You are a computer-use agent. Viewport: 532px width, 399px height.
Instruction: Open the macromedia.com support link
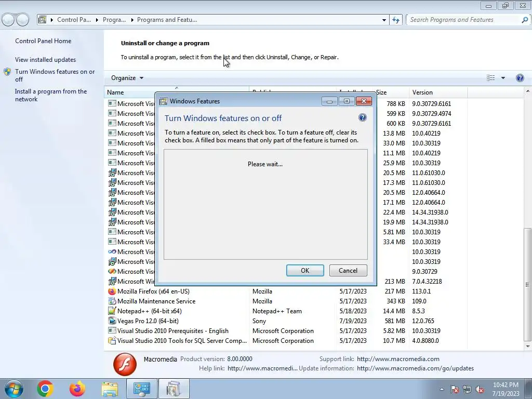(398, 359)
